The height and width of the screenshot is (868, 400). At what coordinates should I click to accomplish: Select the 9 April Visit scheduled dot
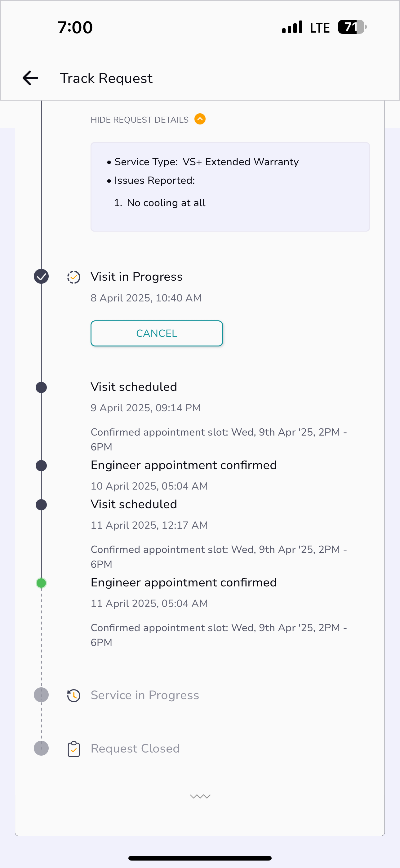pyautogui.click(x=41, y=387)
